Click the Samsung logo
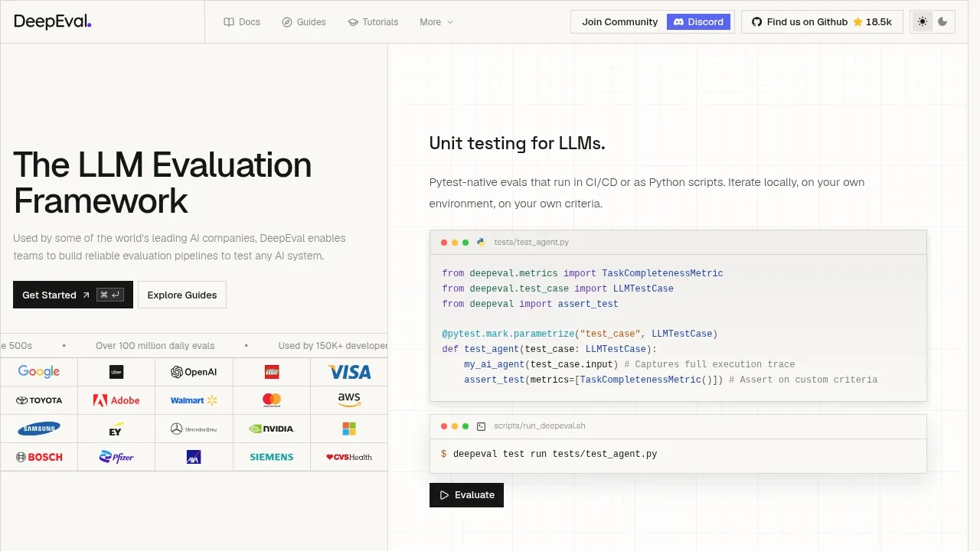 point(39,429)
